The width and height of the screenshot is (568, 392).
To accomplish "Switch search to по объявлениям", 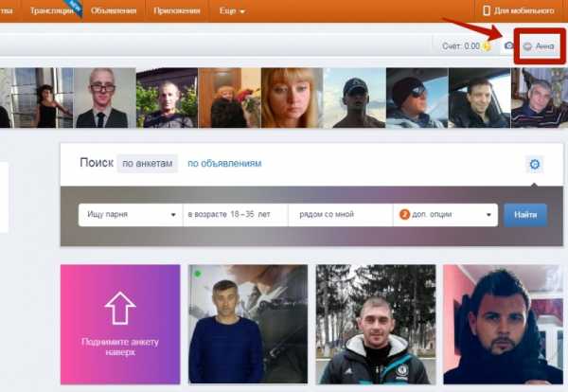I will click(x=224, y=164).
